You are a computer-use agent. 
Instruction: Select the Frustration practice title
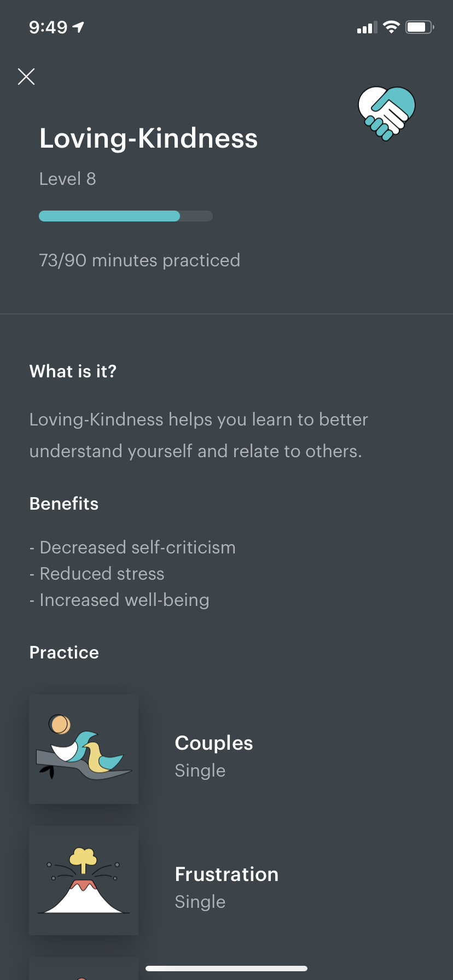pos(226,874)
